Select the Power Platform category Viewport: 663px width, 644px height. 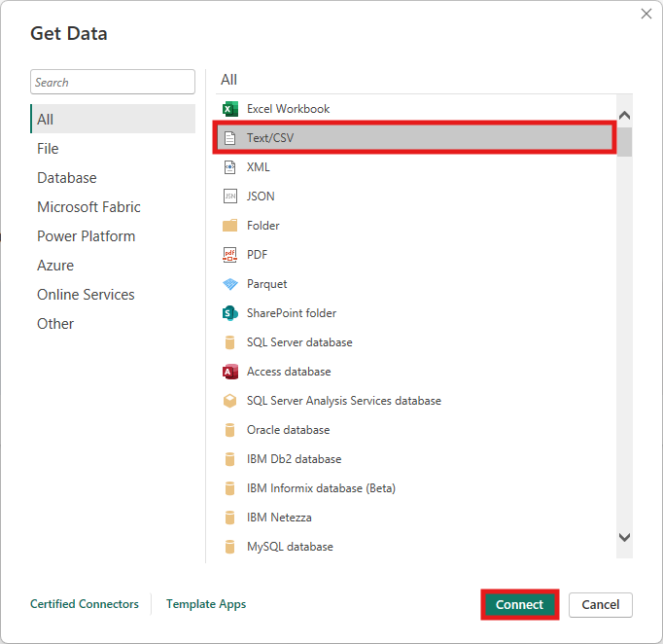click(x=113, y=236)
